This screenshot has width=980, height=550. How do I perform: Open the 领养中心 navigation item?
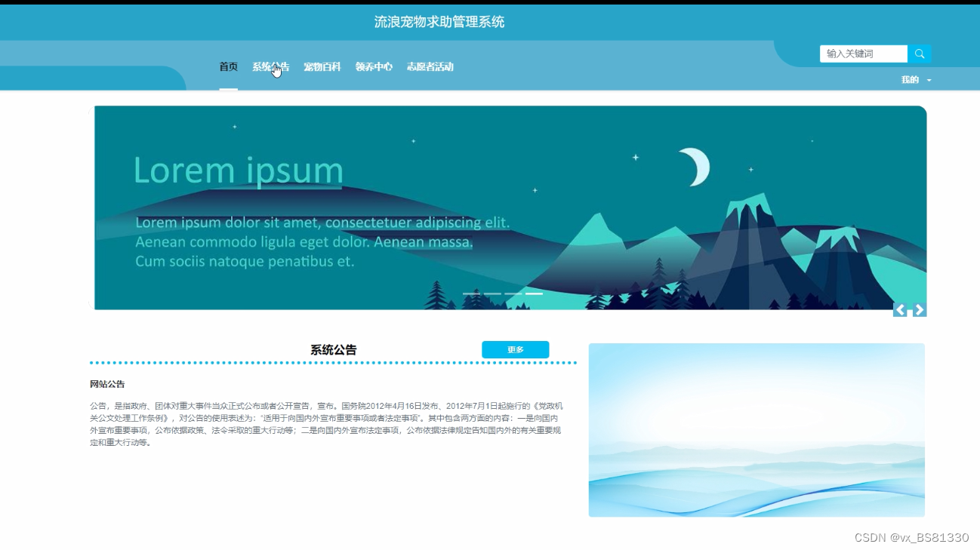click(374, 66)
